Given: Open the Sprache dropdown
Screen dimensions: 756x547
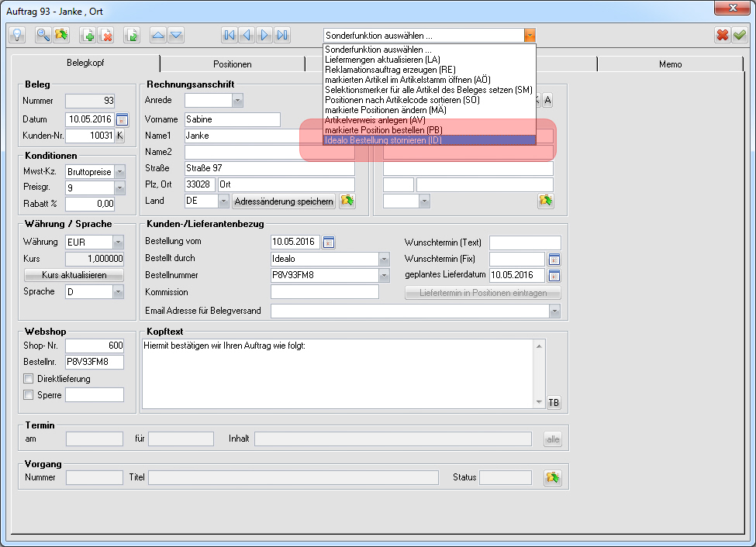Looking at the screenshot, I should 118,292.
